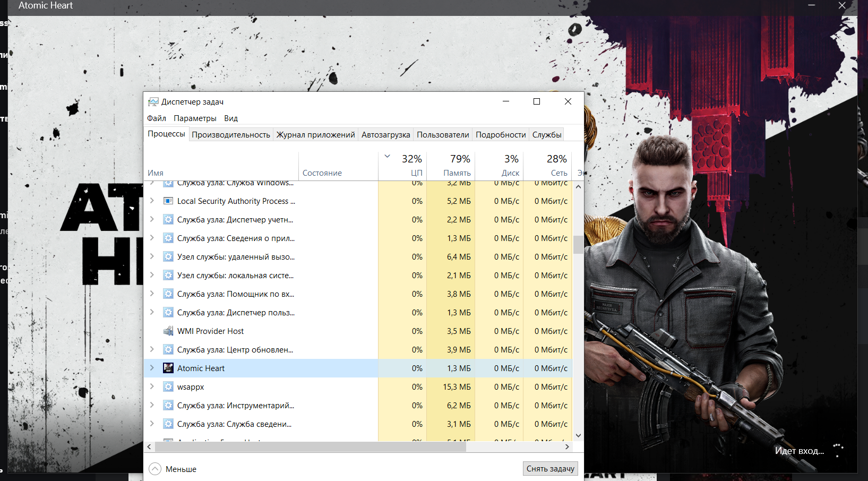Open the 'Пользователи' tab
868x481 pixels.
(443, 135)
